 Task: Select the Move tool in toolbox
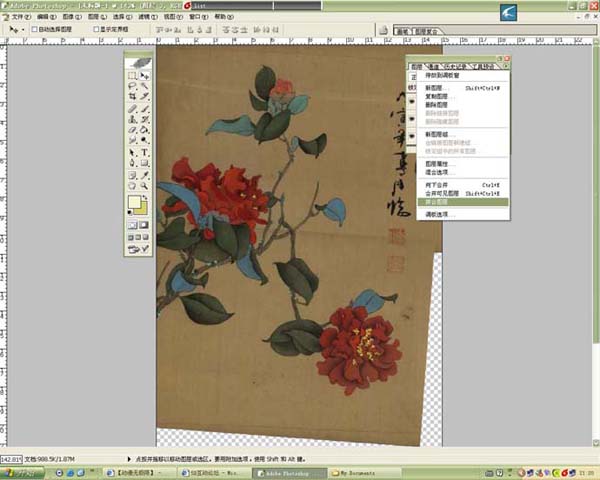click(x=144, y=75)
